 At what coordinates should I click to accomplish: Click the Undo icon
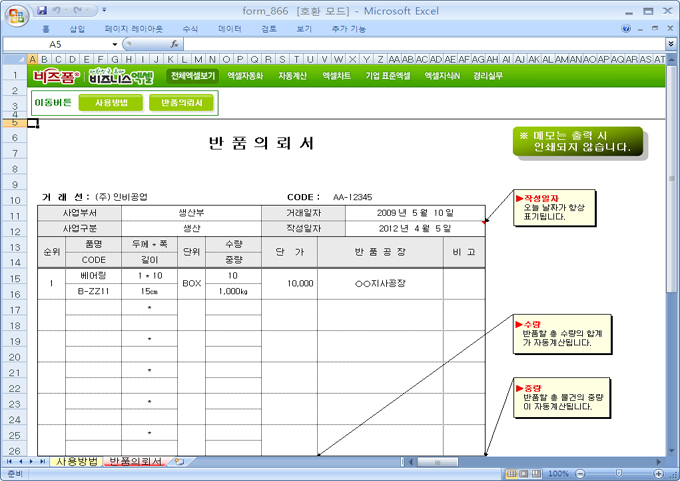click(56, 10)
